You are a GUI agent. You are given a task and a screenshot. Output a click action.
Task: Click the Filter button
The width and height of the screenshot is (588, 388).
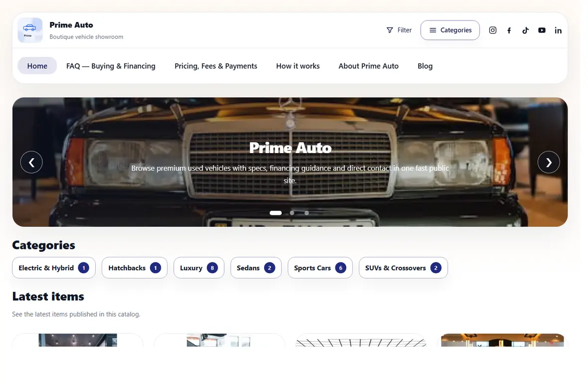pyautogui.click(x=399, y=30)
